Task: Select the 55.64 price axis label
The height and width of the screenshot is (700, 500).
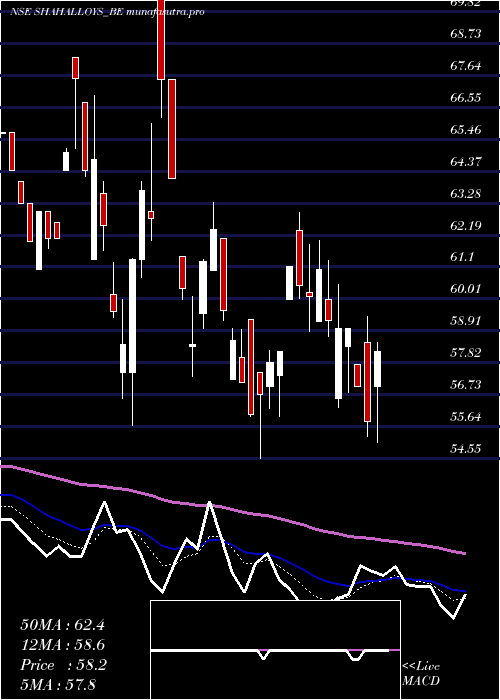Action: click(x=466, y=417)
